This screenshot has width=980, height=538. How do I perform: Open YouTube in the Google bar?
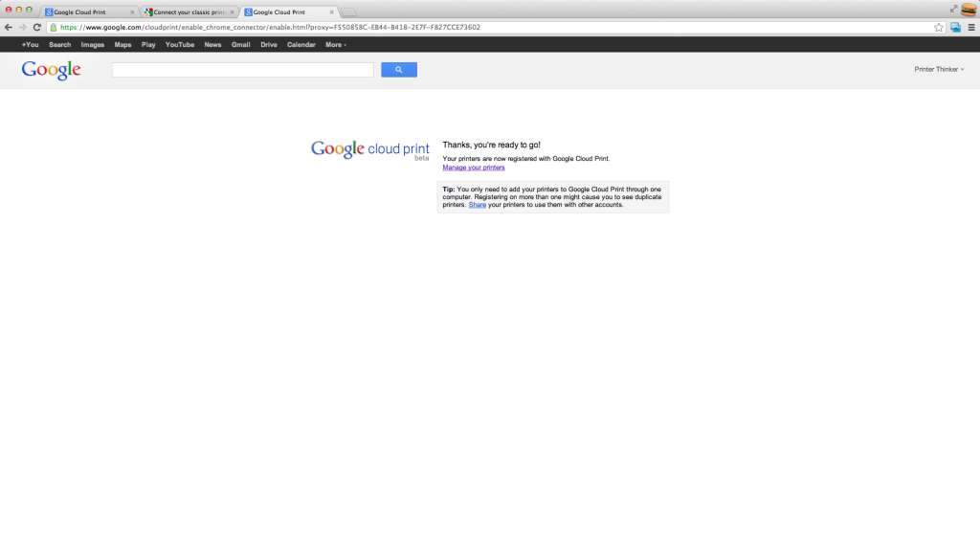180,45
